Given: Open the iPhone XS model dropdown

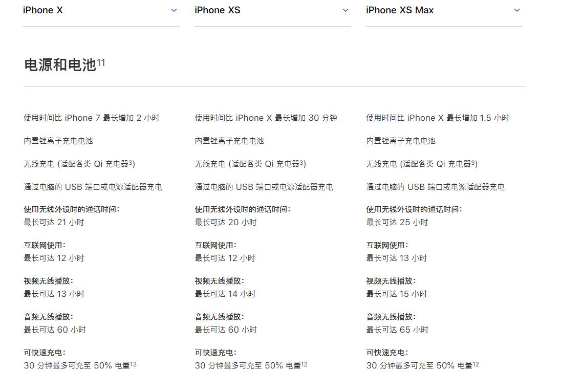Looking at the screenshot, I should tap(272, 10).
